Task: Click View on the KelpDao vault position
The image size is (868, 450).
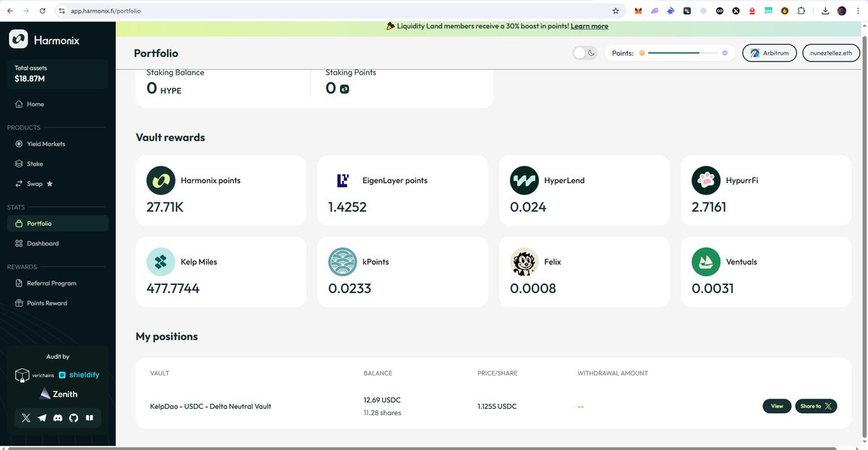Action: [x=776, y=406]
